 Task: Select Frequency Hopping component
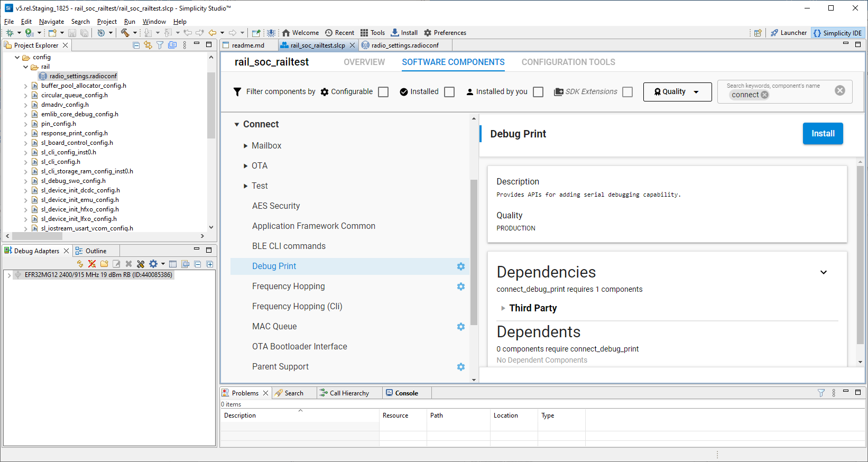[x=289, y=287]
